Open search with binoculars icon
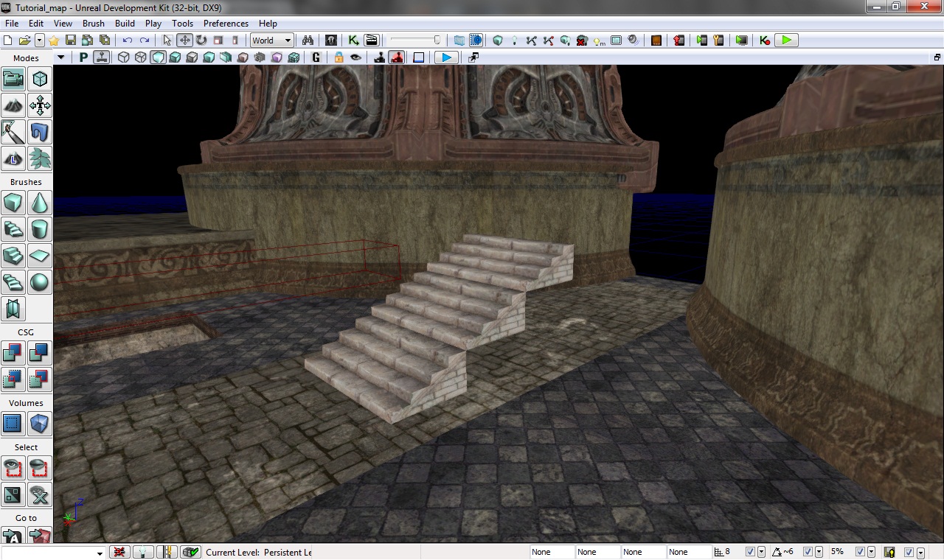 [x=308, y=41]
